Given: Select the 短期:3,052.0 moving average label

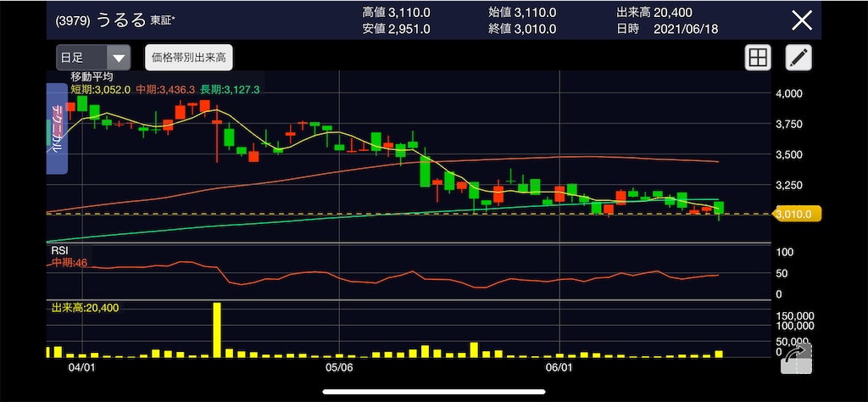Looking at the screenshot, I should pos(100,88).
